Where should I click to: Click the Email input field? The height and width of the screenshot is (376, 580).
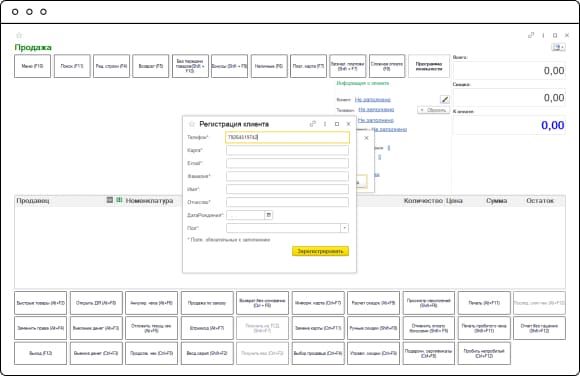[x=287, y=163]
